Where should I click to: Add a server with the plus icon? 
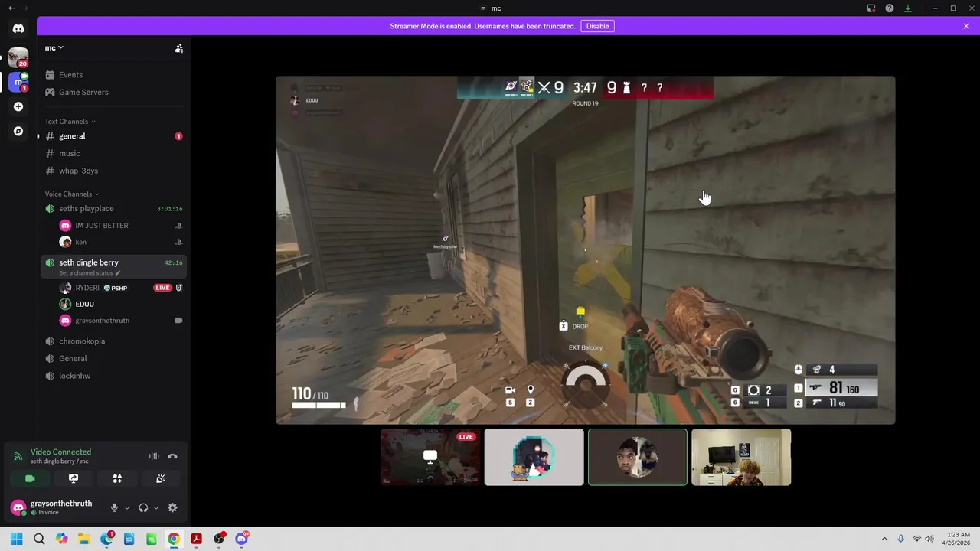click(18, 106)
